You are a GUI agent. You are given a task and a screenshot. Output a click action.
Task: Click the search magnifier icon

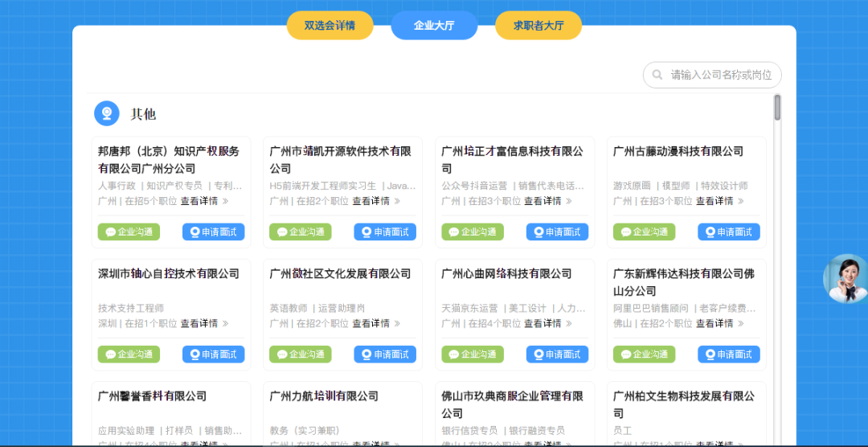click(657, 75)
